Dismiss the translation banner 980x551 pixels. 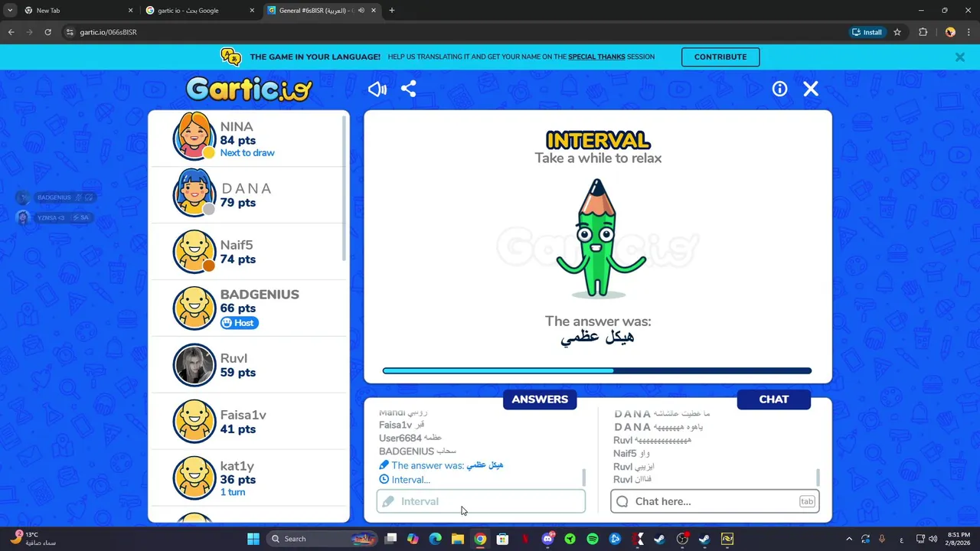tap(959, 57)
